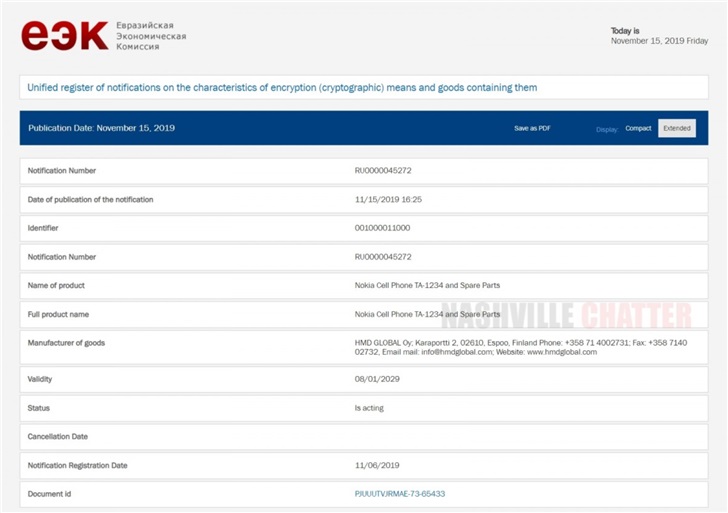Switch display to Compact view
The image size is (728, 513).
tap(638, 128)
